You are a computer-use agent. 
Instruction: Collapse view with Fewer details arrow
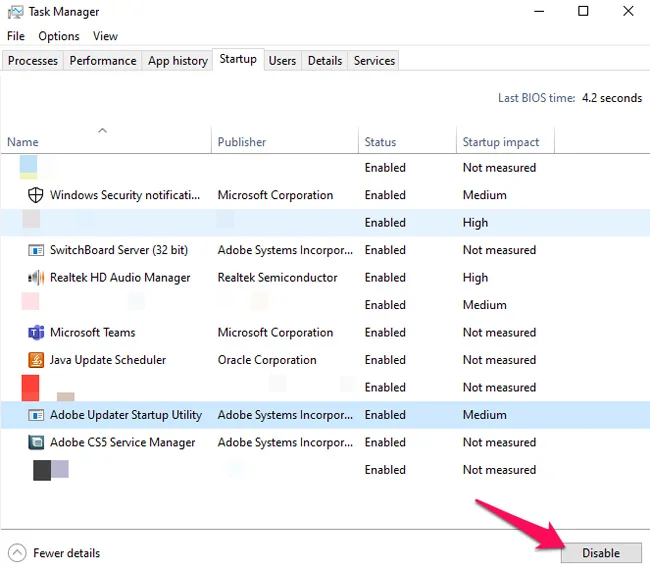coord(17,553)
